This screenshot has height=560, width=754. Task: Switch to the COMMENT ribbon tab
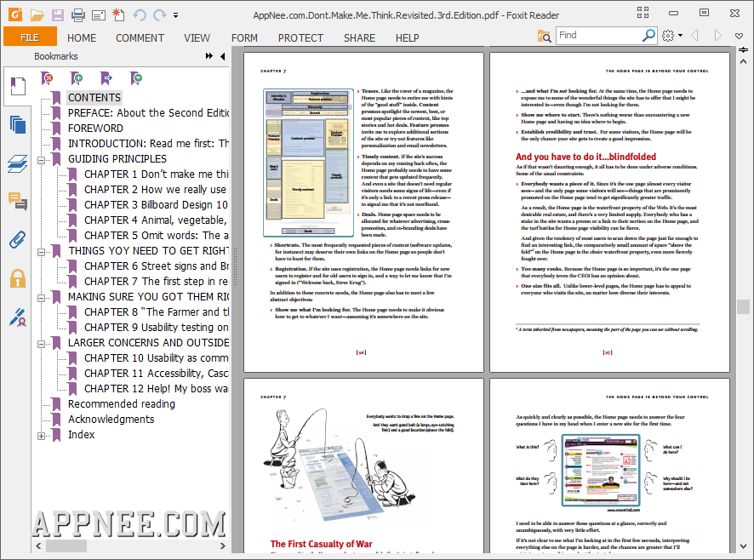[x=140, y=37]
